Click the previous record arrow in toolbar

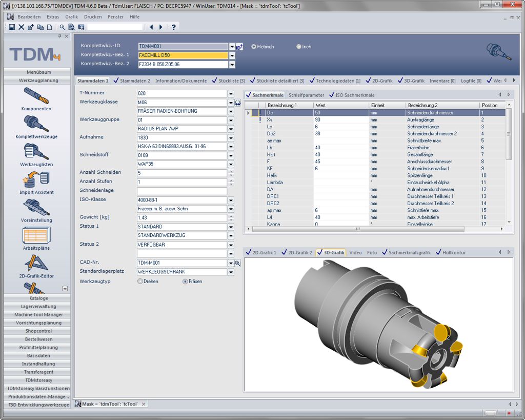tap(151, 27)
